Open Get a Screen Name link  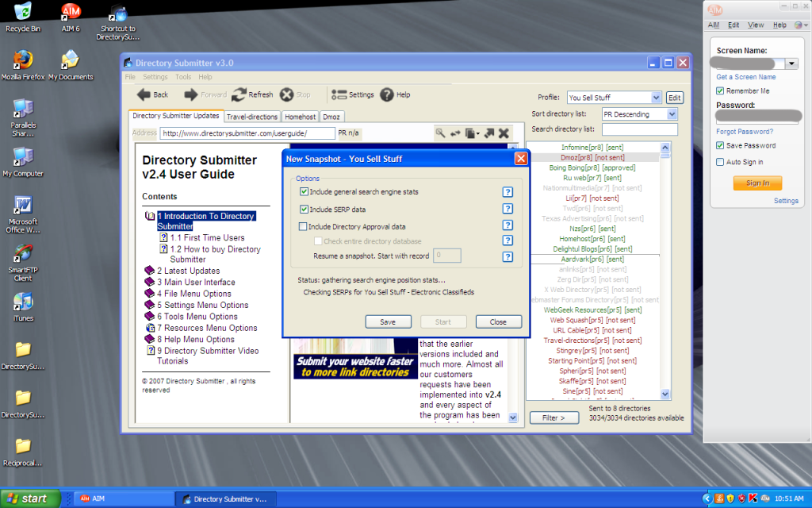(745, 77)
